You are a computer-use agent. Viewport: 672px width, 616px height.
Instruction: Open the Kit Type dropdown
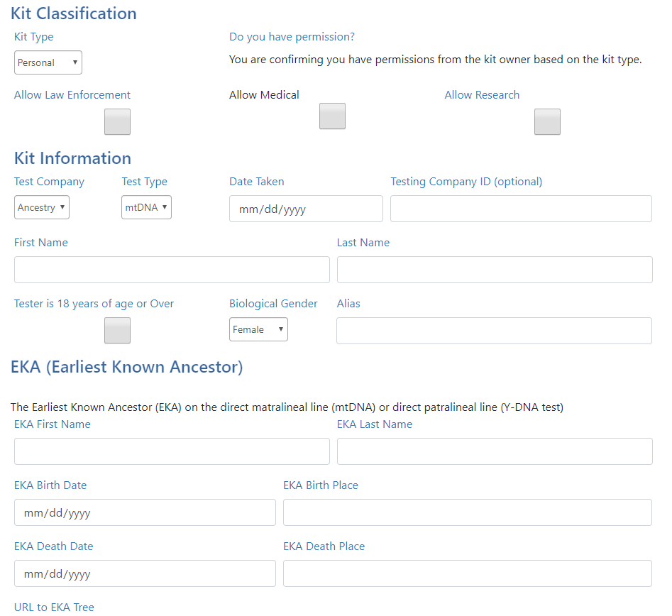tap(48, 62)
